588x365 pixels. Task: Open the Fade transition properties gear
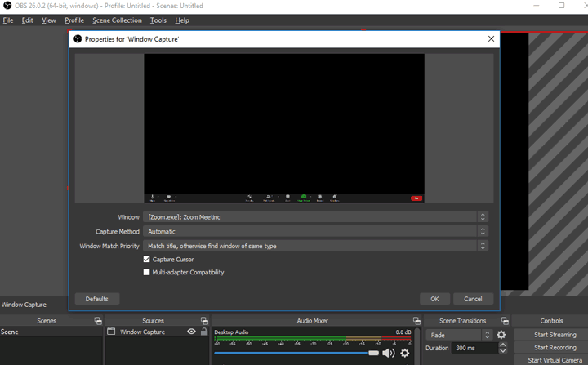click(501, 335)
